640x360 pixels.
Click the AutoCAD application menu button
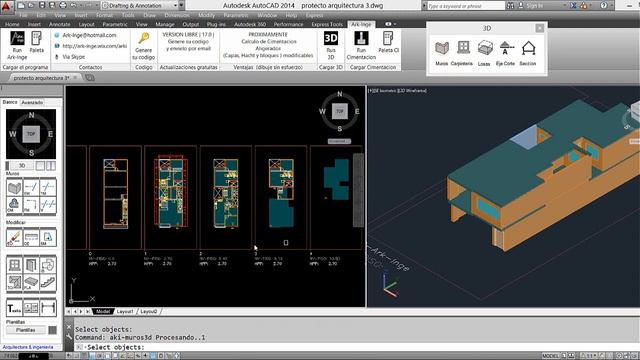point(6,7)
